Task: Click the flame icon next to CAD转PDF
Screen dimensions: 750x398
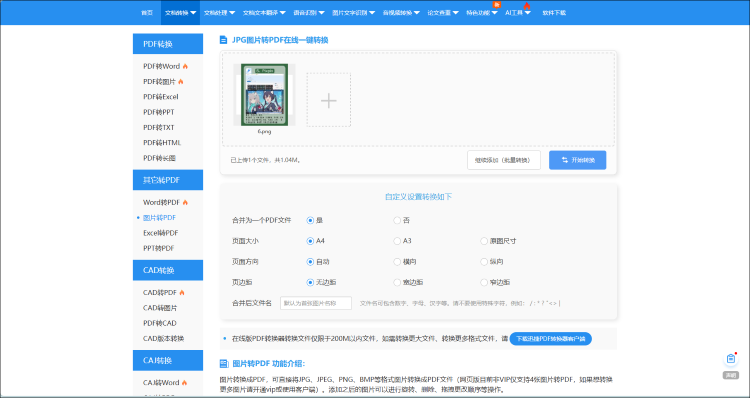Action: pos(182,292)
